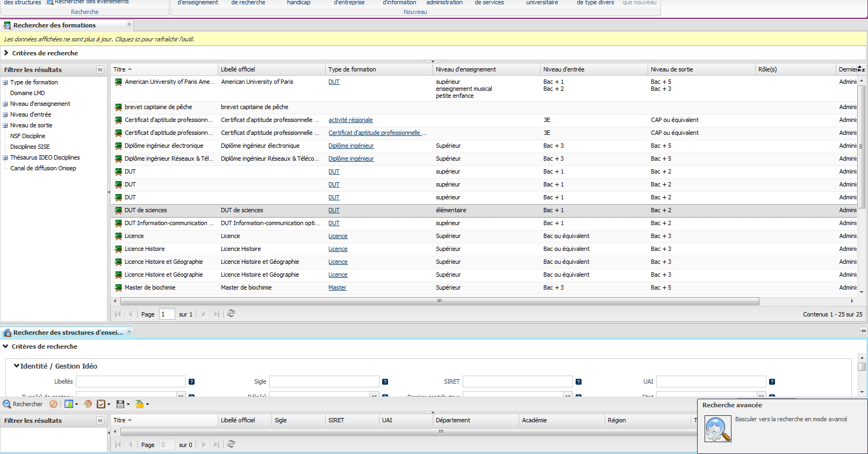Click the help icon next to Libellés
Screen dimensions: 868x454
(x=191, y=382)
